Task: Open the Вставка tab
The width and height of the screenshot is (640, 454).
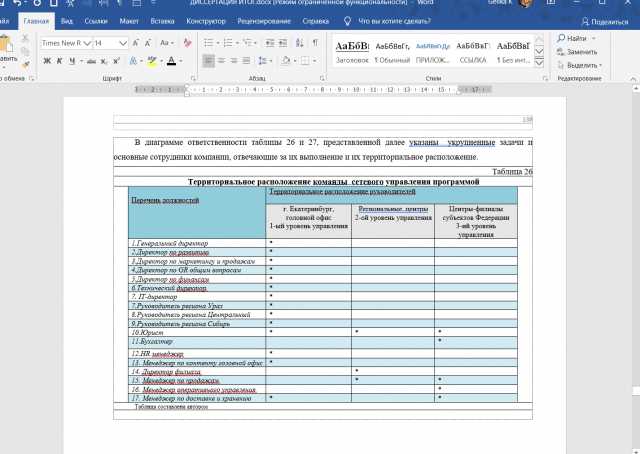Action: 162,21
